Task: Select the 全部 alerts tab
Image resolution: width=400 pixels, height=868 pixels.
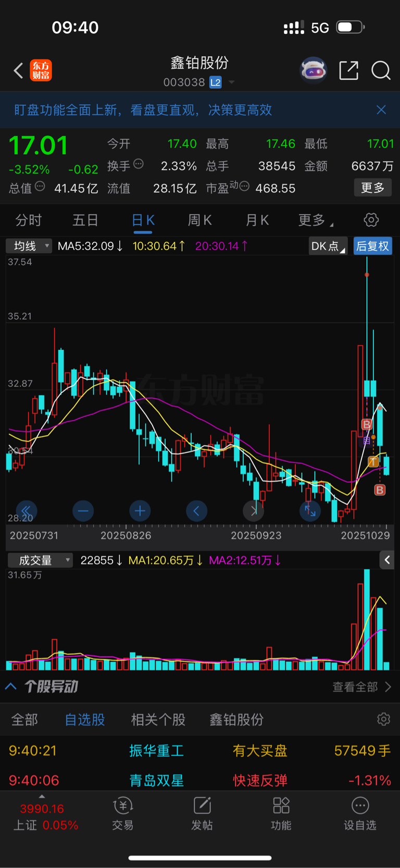Action: (24, 720)
